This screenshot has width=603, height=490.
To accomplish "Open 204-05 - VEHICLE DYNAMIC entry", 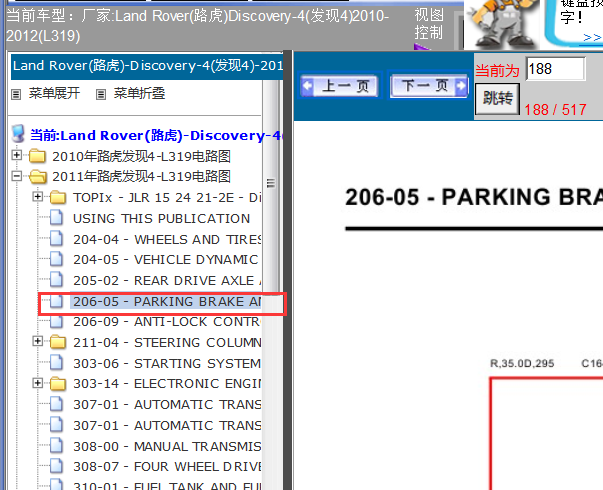I will (166, 260).
